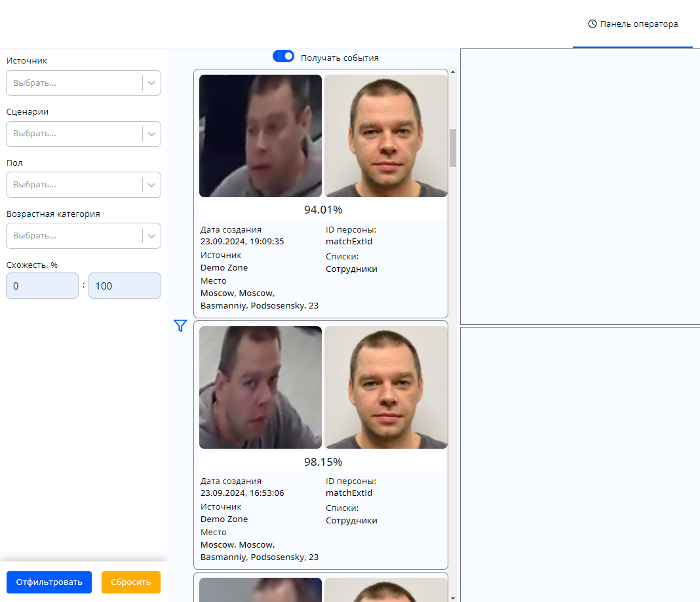This screenshot has height=602, width=700.
Task: Click the maximum similarity field showing 100
Action: (125, 286)
